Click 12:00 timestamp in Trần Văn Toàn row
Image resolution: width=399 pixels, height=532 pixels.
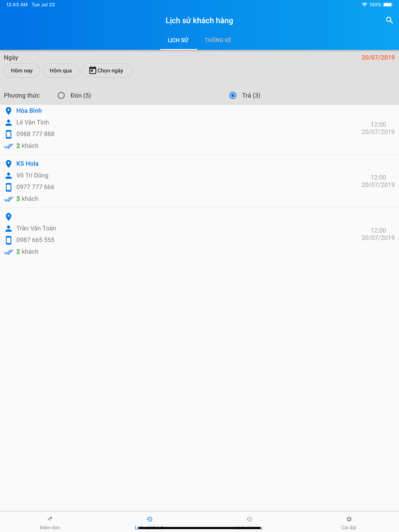point(378,230)
